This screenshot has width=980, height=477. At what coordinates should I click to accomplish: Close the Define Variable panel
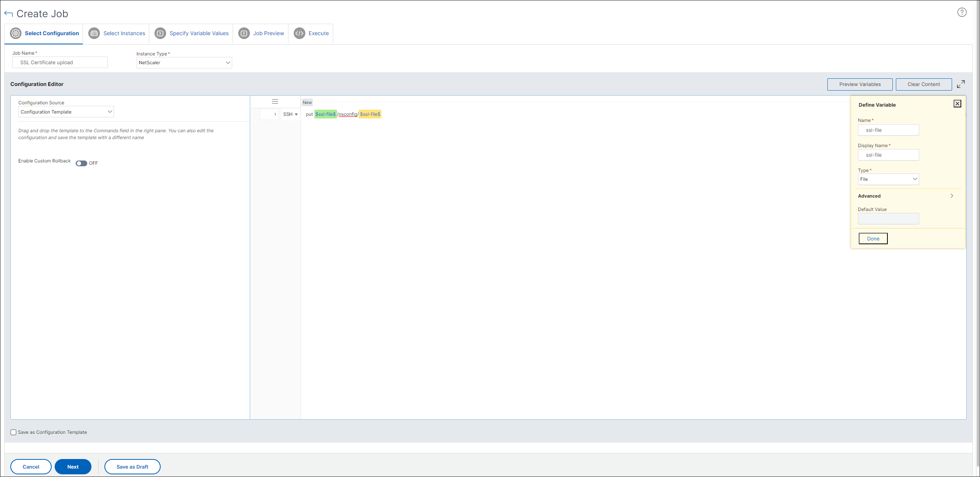[957, 104]
